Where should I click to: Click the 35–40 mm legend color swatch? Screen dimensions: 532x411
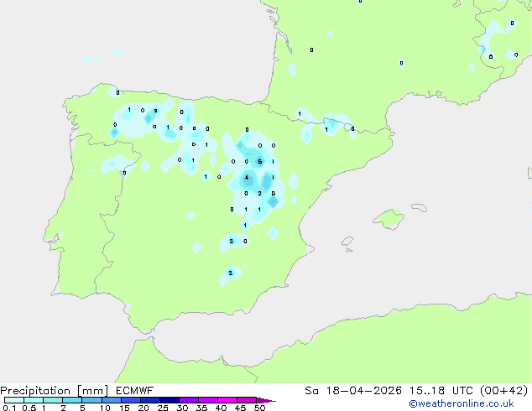click(207, 400)
